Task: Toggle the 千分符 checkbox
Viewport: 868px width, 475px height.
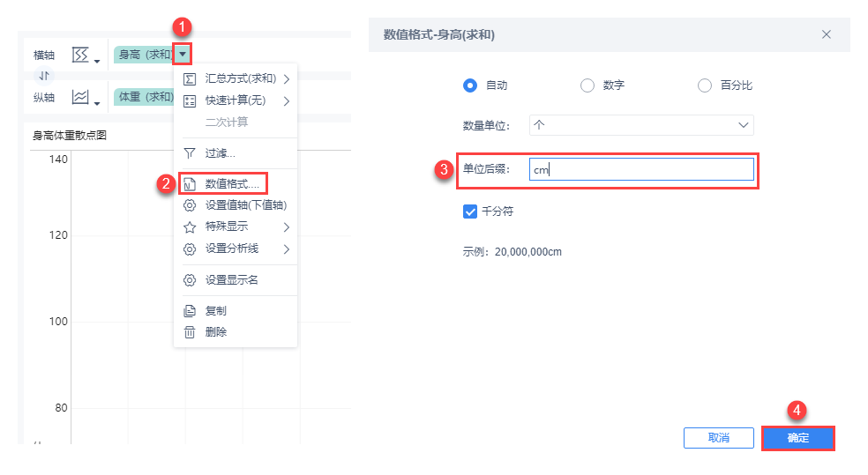Action: click(x=470, y=212)
